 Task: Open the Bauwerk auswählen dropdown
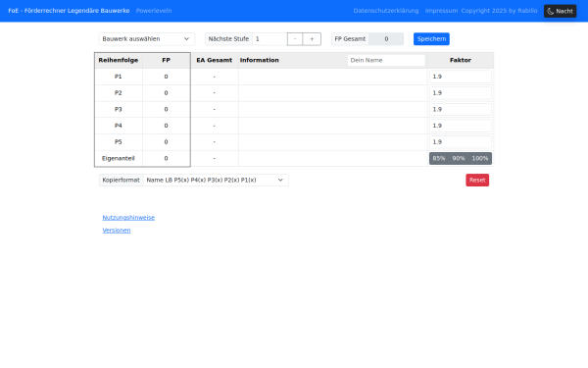pos(147,39)
